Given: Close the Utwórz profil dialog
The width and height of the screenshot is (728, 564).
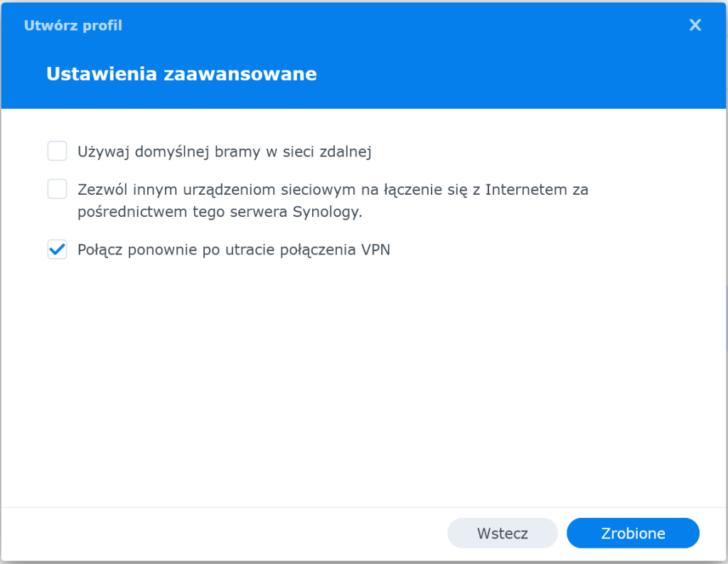Looking at the screenshot, I should pyautogui.click(x=695, y=26).
